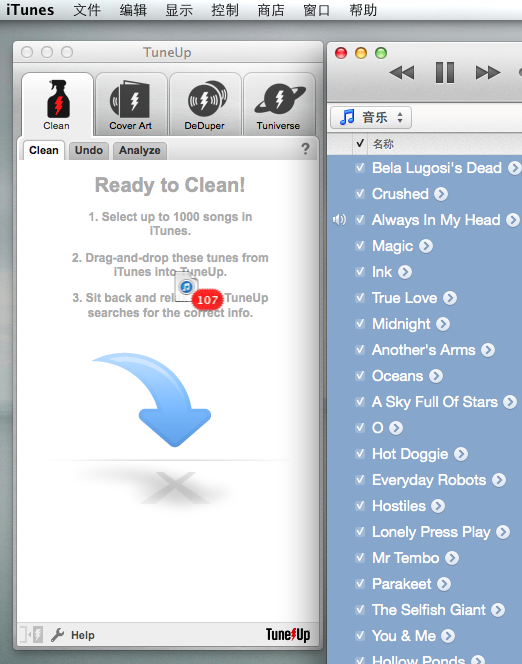
Task: Switch to the Undo sub-tab
Action: [89, 150]
